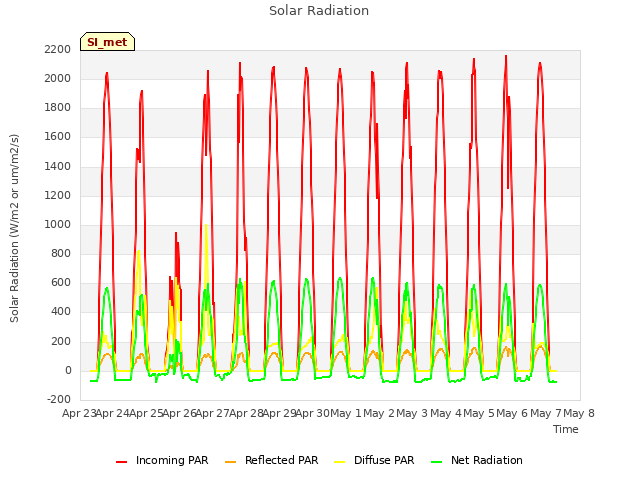Click the May 4 x-axis date label
This screenshot has height=480, width=640.
pyautogui.click(x=446, y=413)
